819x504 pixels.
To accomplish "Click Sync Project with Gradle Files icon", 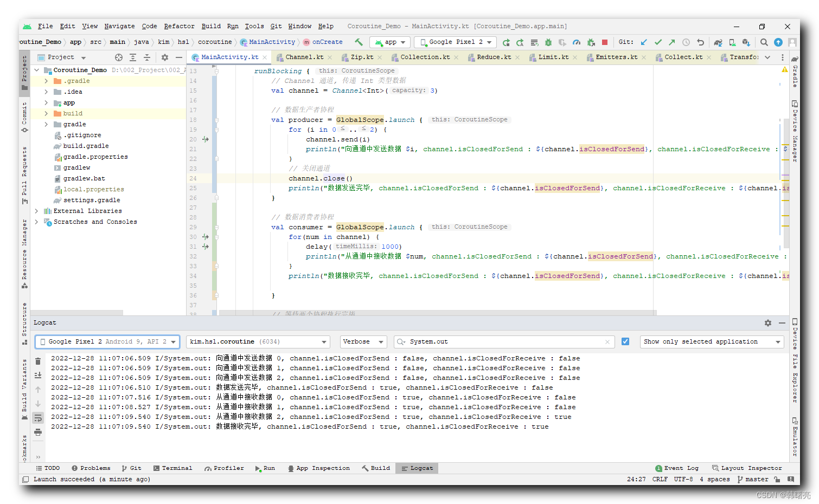I will (718, 42).
